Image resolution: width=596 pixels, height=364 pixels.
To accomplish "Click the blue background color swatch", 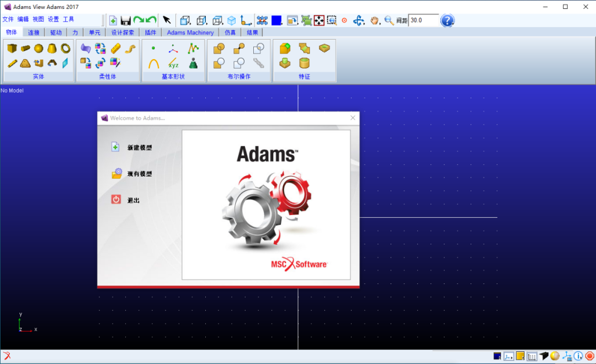I will (276, 20).
